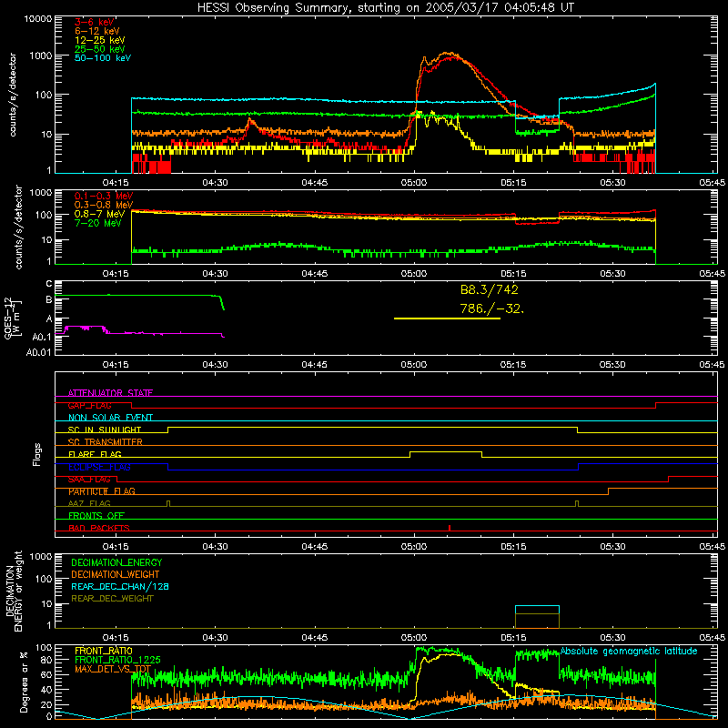This screenshot has height=728, width=728.
Task: Select the SAA_FLAG label
Action: (x=89, y=480)
